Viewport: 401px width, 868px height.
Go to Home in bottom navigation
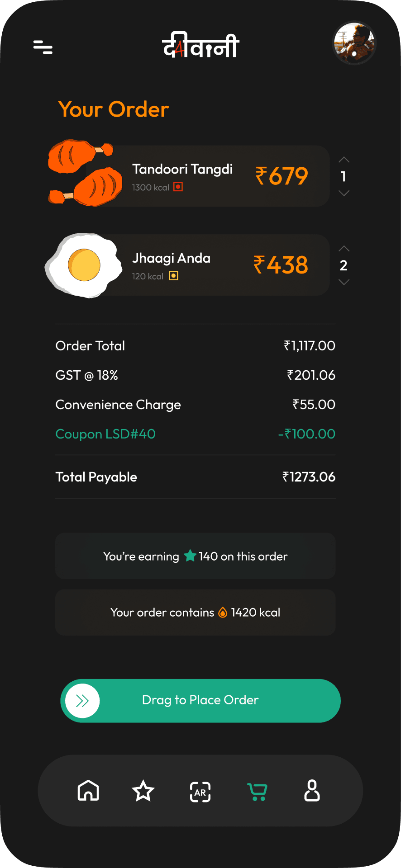[88, 791]
